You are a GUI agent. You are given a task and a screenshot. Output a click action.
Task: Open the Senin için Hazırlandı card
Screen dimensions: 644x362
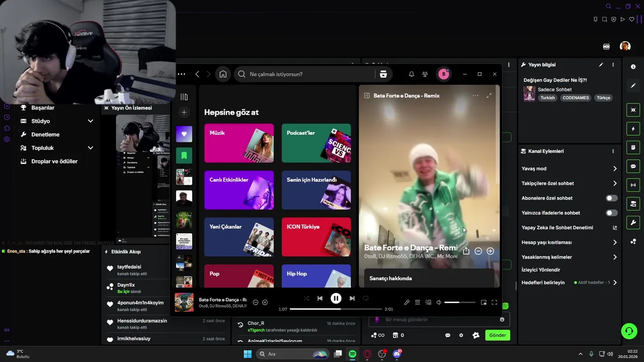click(316, 190)
